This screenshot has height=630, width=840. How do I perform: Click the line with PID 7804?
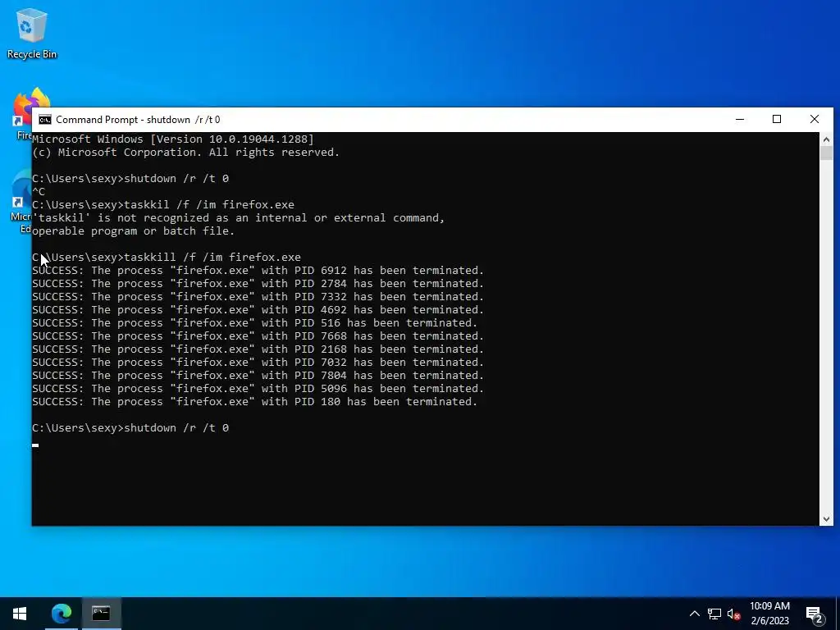pyautogui.click(x=258, y=376)
